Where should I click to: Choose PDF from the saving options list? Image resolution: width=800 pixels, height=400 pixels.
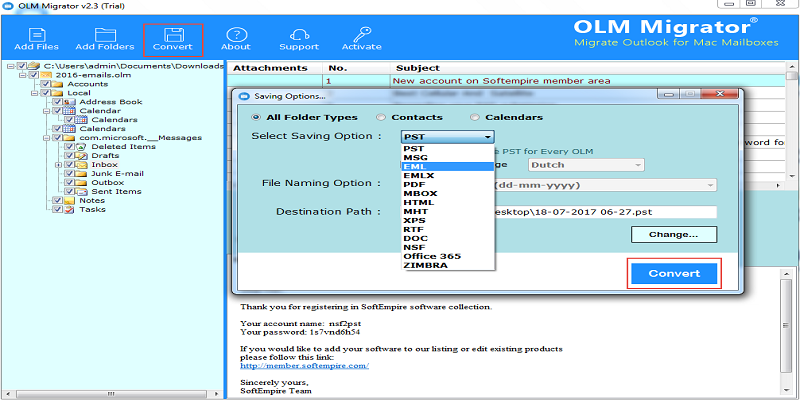[448, 184]
